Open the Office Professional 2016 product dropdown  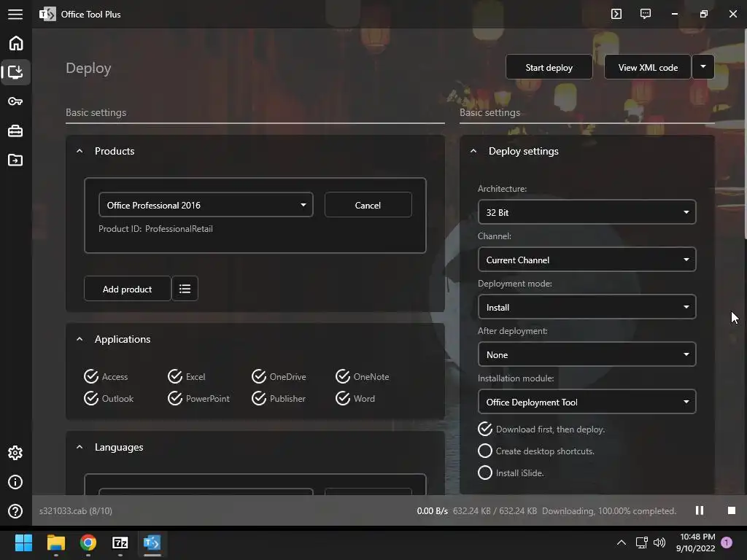pyautogui.click(x=206, y=205)
